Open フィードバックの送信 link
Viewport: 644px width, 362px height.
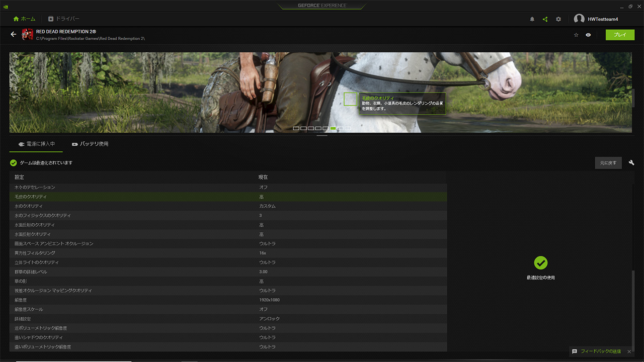tap(601, 351)
